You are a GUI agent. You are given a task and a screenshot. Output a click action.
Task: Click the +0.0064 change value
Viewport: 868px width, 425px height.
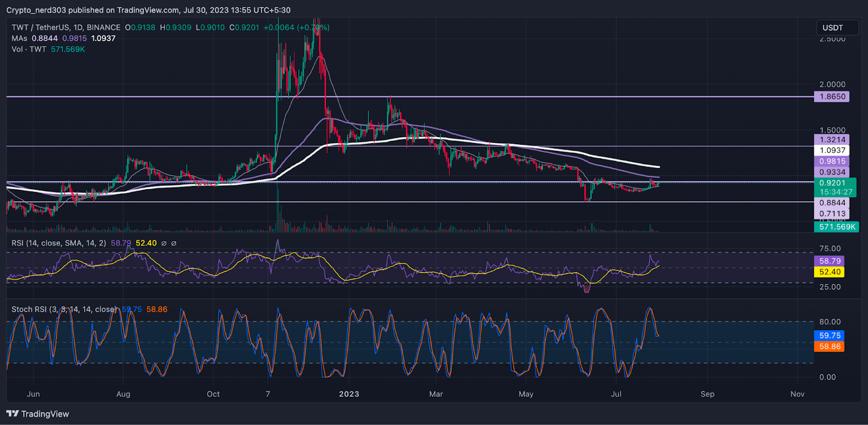pos(279,28)
